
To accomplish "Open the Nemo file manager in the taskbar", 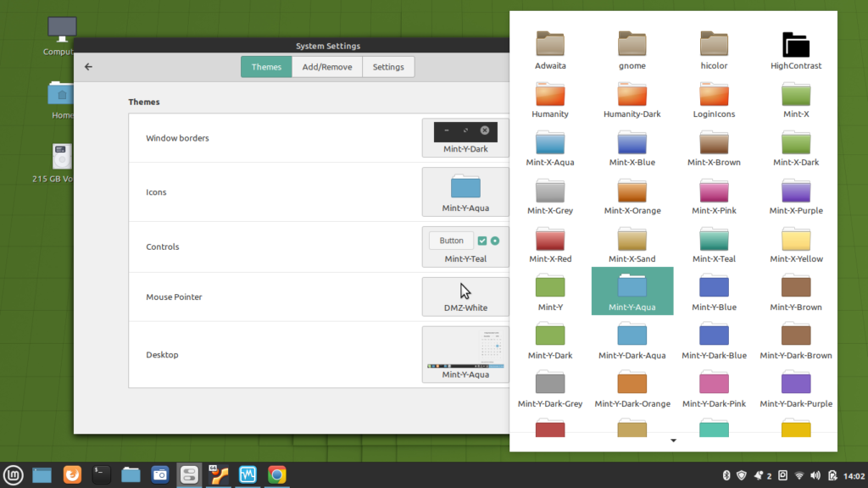I will pos(130,475).
